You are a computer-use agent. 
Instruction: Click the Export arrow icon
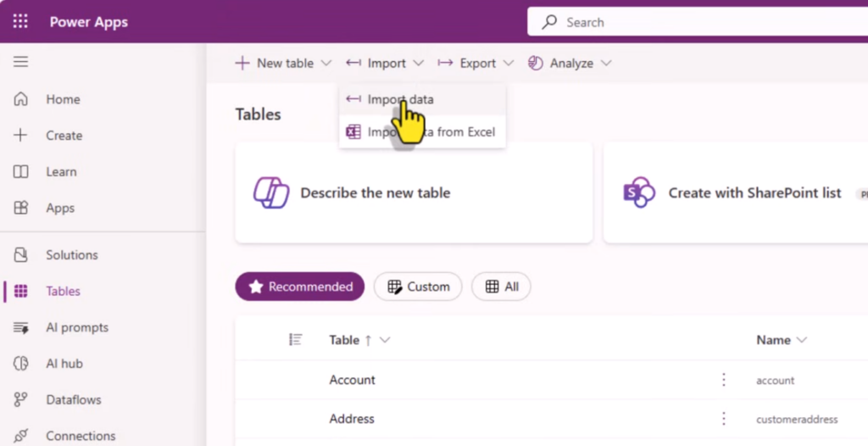pos(445,63)
